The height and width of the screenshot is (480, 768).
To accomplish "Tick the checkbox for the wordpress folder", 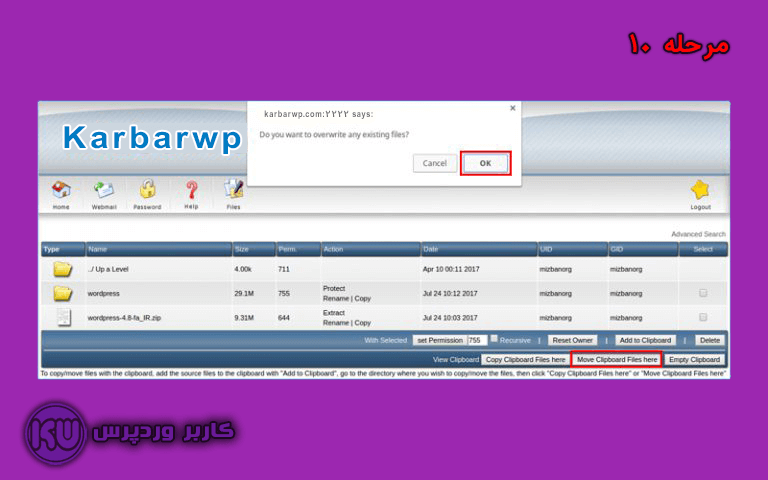I will tap(703, 293).
